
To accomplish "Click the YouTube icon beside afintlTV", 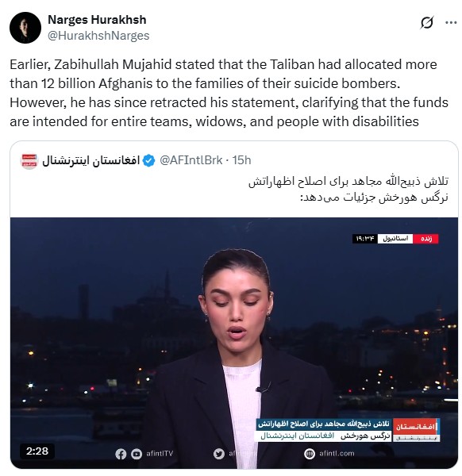I will tap(137, 454).
